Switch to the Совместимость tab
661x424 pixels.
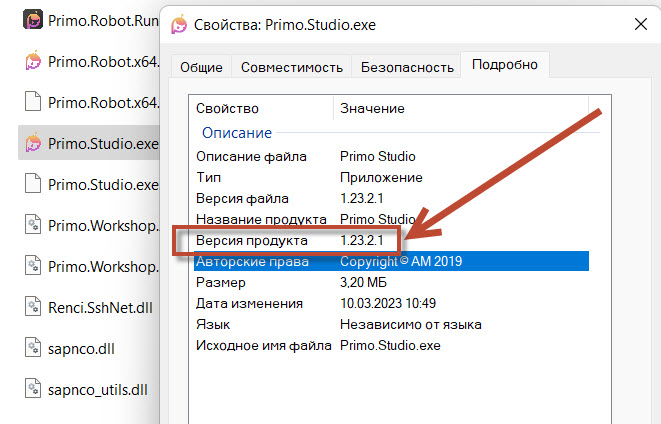(x=292, y=67)
